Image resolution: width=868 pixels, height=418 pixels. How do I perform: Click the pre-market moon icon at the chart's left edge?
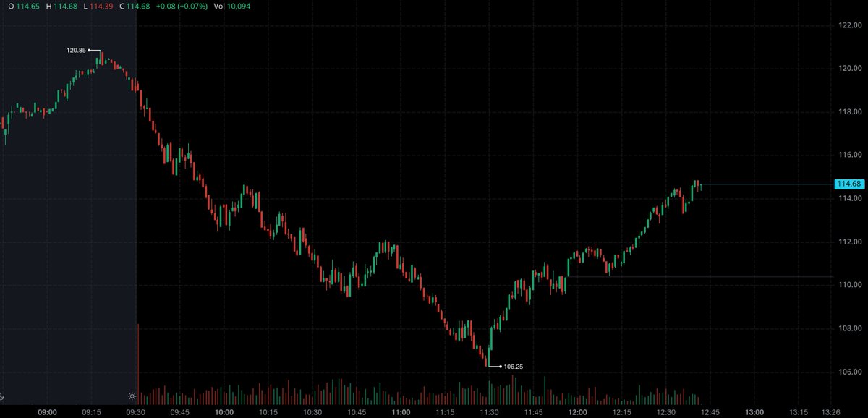tap(2, 396)
